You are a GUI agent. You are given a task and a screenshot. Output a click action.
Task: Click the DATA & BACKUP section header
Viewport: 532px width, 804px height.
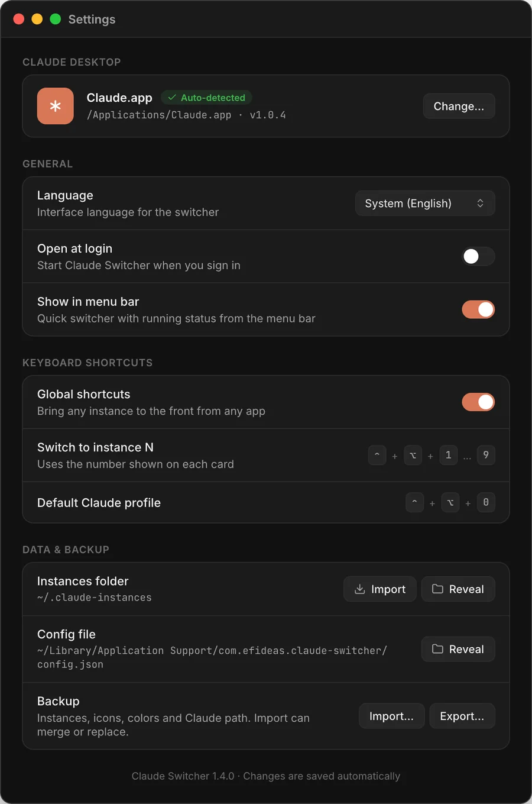[x=66, y=550]
